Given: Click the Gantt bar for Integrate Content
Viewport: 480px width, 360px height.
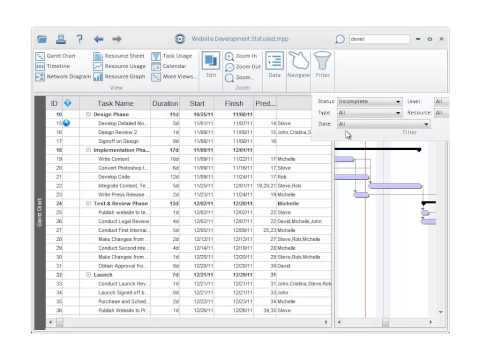Looking at the screenshot, I should point(395,186).
